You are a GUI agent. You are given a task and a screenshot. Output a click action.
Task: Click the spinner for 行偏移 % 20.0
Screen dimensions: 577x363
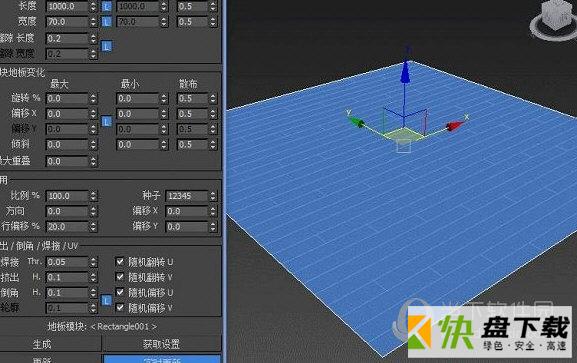coord(93,227)
